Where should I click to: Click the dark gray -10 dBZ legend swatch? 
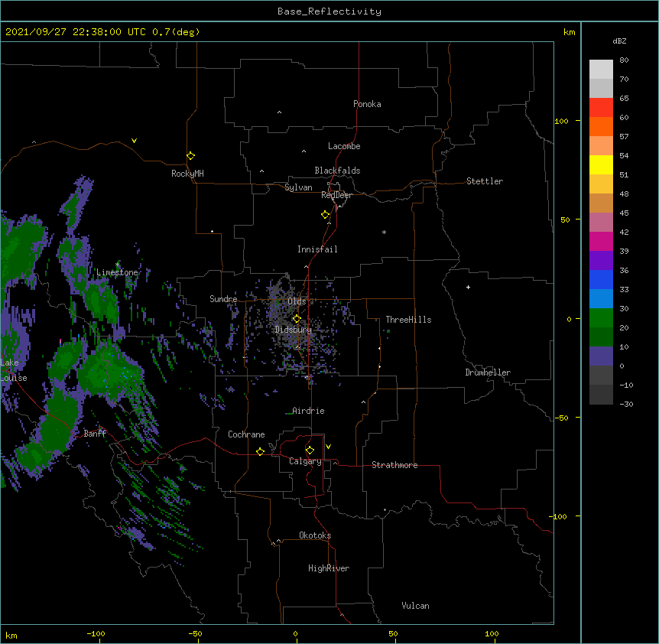pos(601,395)
